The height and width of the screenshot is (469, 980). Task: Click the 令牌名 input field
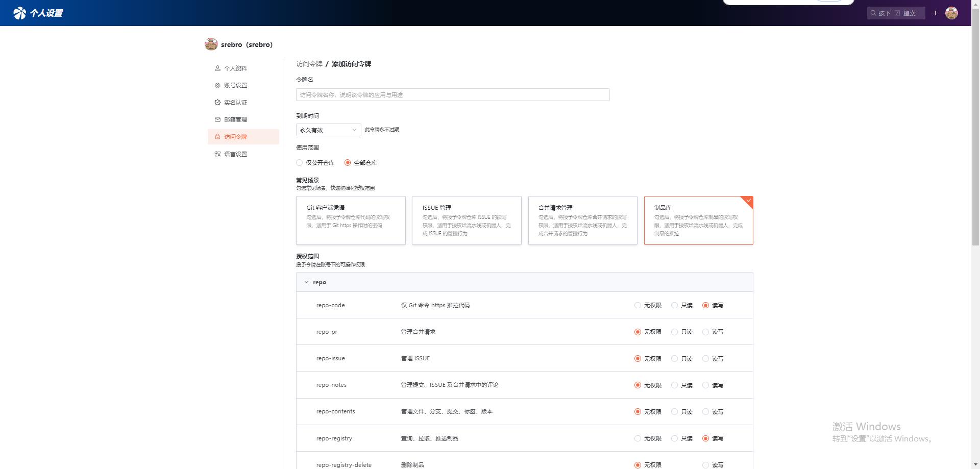[452, 95]
